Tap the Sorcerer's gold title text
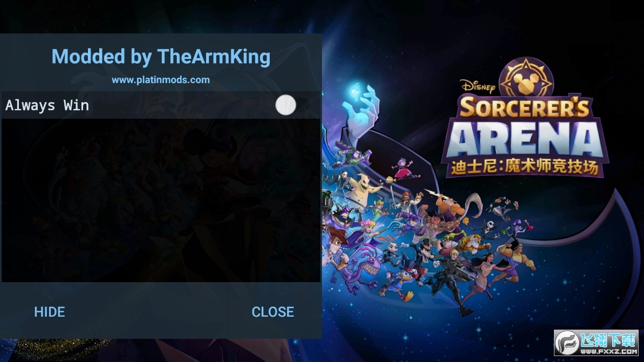644x362 pixels. click(x=524, y=107)
